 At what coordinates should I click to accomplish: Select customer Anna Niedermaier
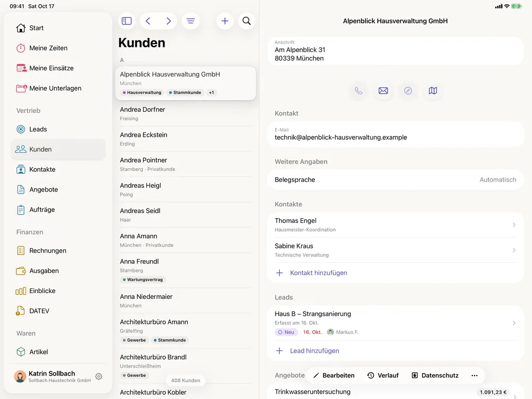coord(186,301)
